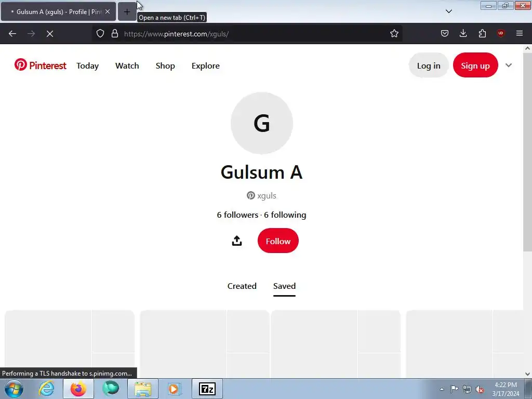Click the taskbar clock showing 4:22 PM
This screenshot has height=399, width=532.
[x=506, y=389]
